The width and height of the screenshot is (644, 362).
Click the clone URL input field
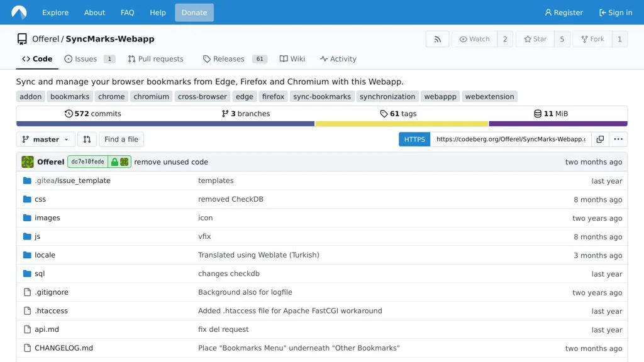point(510,140)
